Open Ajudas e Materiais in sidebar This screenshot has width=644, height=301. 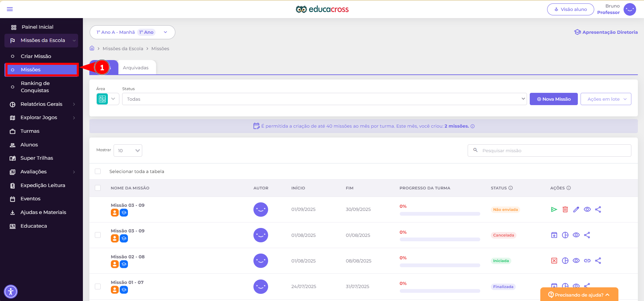(x=43, y=212)
